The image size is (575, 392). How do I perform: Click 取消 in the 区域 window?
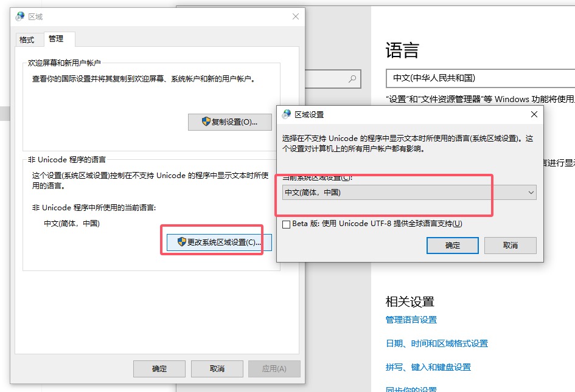217,368
